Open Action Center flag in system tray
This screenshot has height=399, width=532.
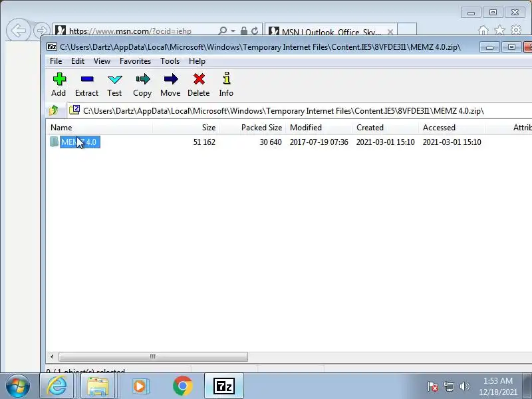coord(432,386)
